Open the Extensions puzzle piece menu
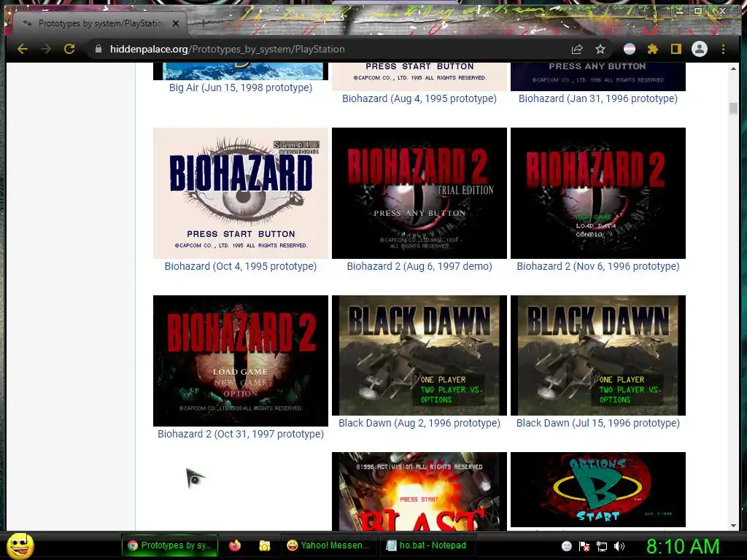Image resolution: width=747 pixels, height=560 pixels. point(653,49)
